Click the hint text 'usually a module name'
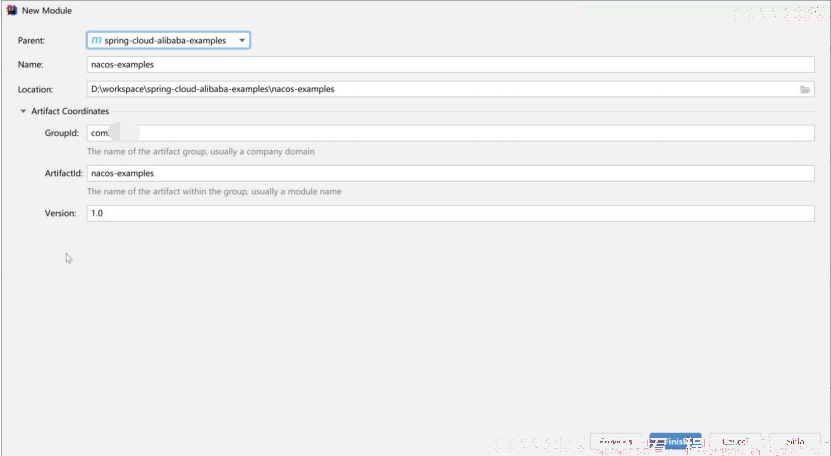 pyautogui.click(x=296, y=191)
